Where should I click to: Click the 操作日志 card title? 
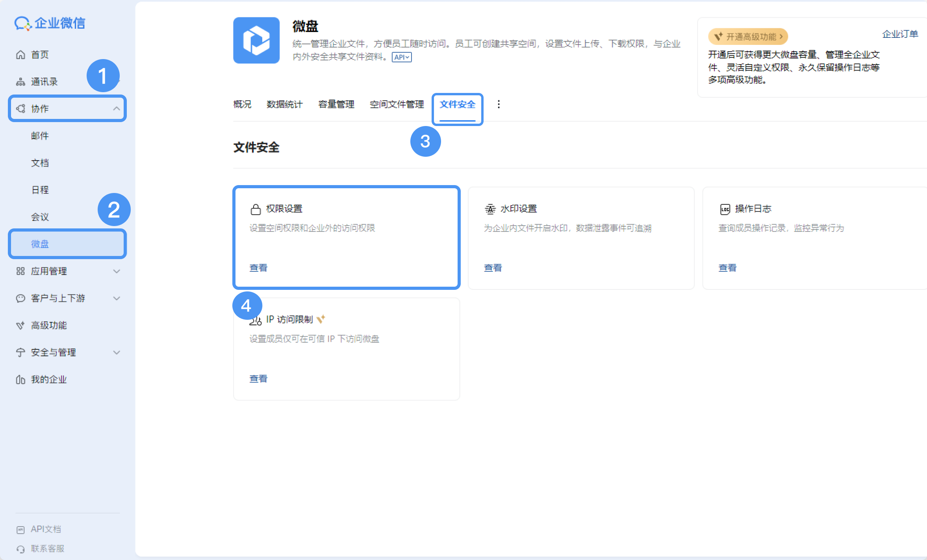pyautogui.click(x=753, y=209)
